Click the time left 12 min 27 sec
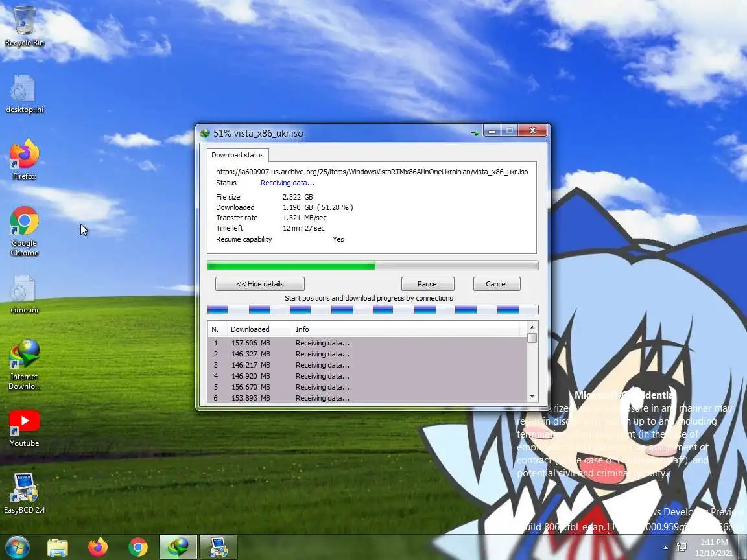This screenshot has height=560, width=747. [303, 229]
